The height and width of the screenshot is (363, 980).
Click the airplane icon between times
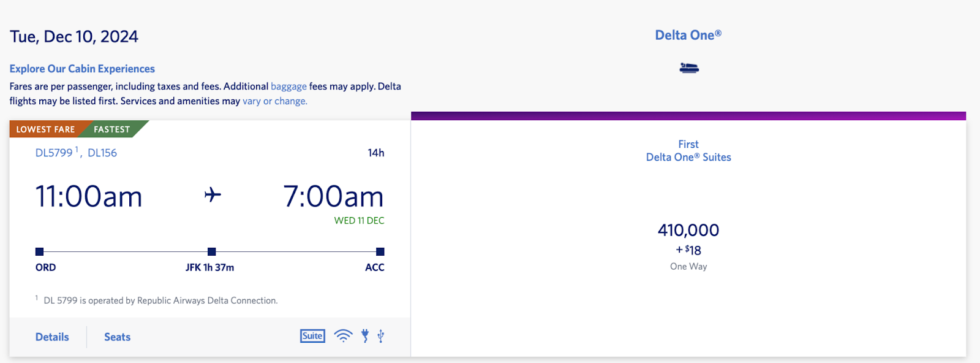point(213,195)
